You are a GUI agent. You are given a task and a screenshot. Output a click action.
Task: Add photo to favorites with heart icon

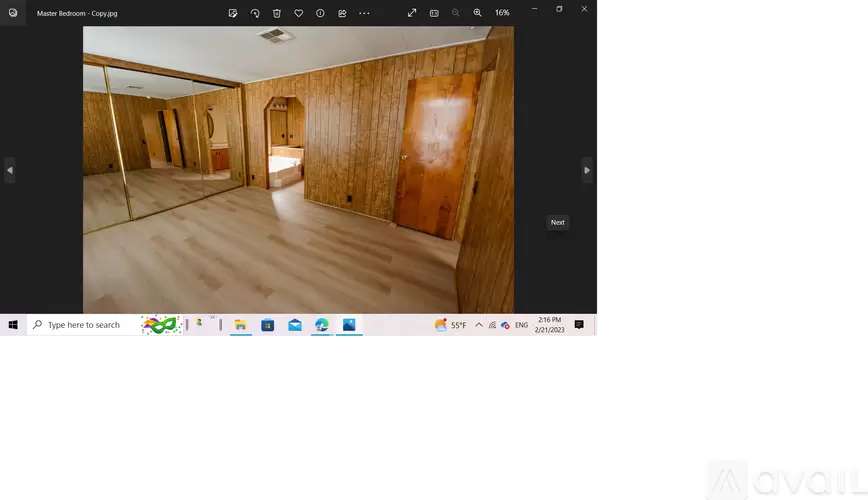pos(298,13)
